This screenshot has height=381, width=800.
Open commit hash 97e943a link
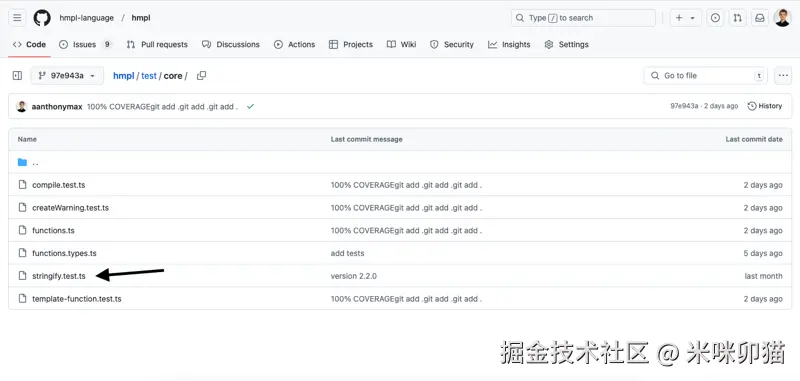coord(684,106)
